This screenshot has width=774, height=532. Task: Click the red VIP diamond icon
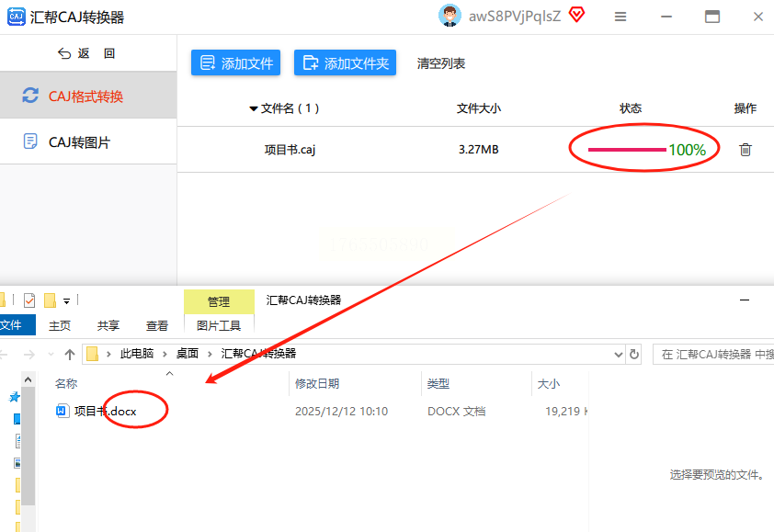tap(576, 15)
